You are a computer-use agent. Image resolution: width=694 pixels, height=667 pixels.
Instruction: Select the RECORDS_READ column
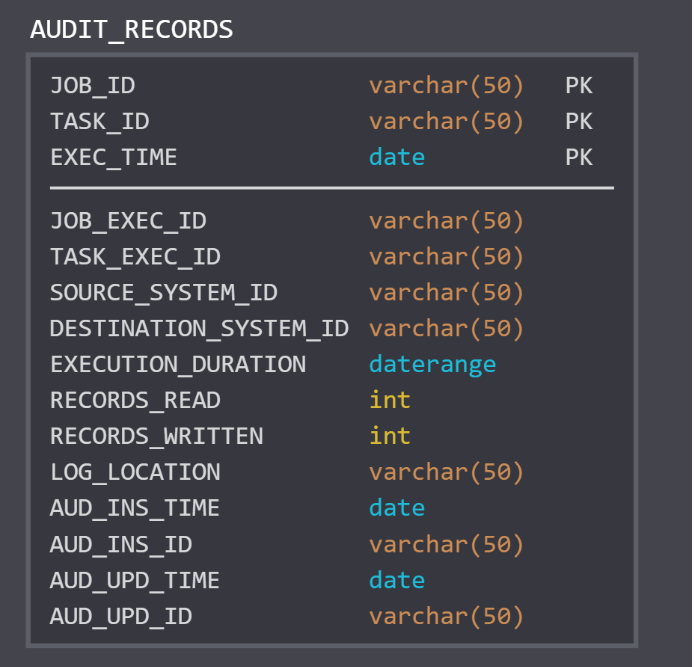coord(135,401)
